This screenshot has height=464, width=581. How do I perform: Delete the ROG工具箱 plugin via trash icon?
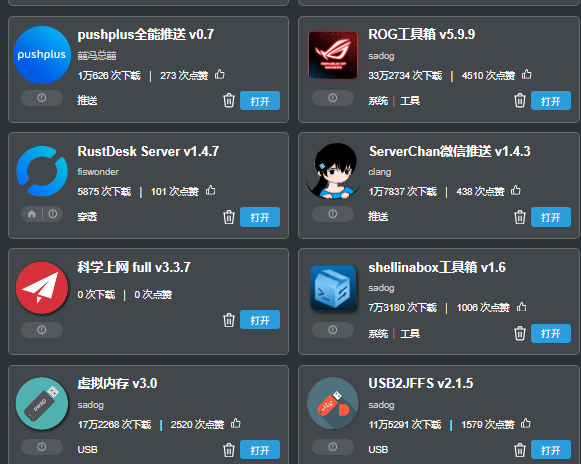coord(519,100)
